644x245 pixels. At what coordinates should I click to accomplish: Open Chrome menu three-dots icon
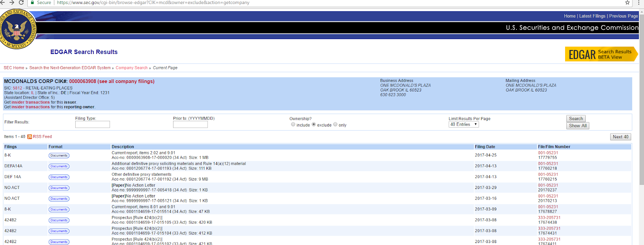pyautogui.click(x=638, y=2)
